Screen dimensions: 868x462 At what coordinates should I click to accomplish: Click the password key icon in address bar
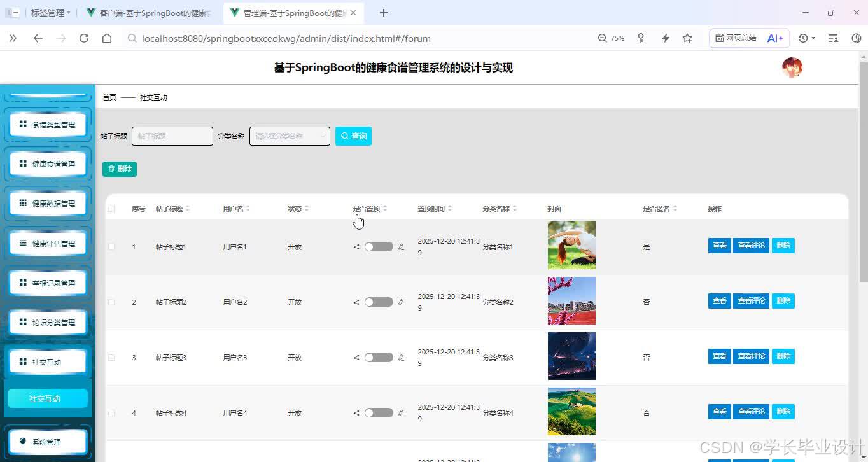tap(641, 38)
